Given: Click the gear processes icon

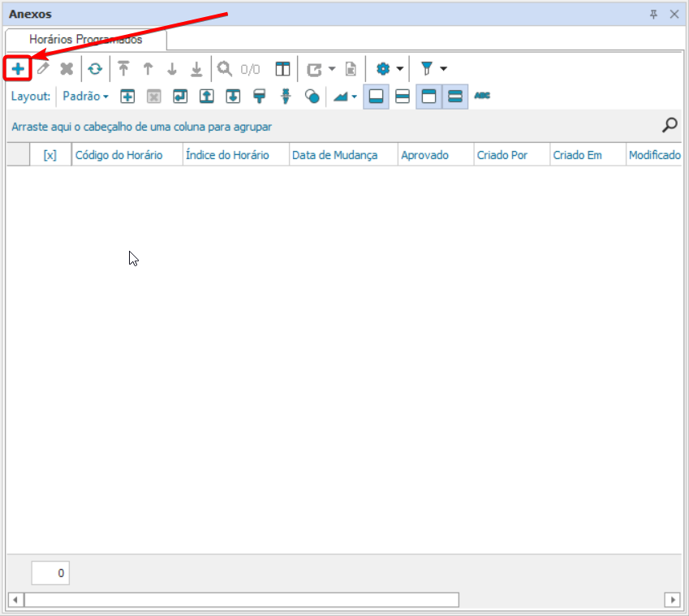Looking at the screenshot, I should click(383, 68).
